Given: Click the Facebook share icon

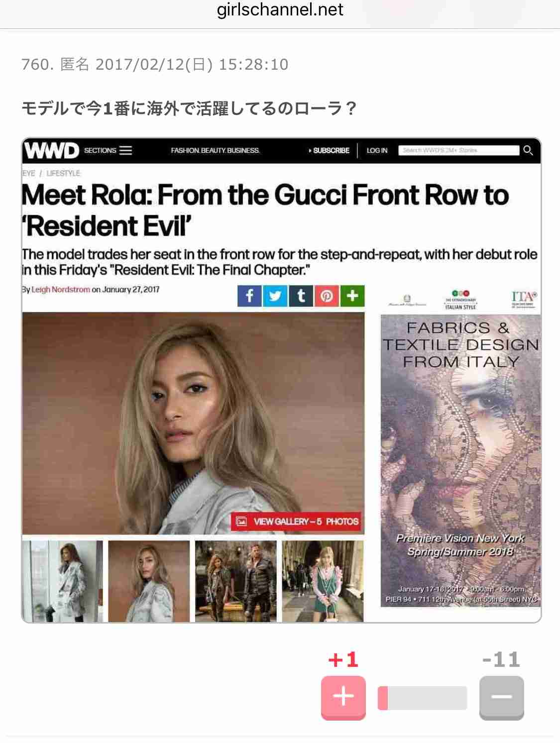Looking at the screenshot, I should tap(249, 296).
